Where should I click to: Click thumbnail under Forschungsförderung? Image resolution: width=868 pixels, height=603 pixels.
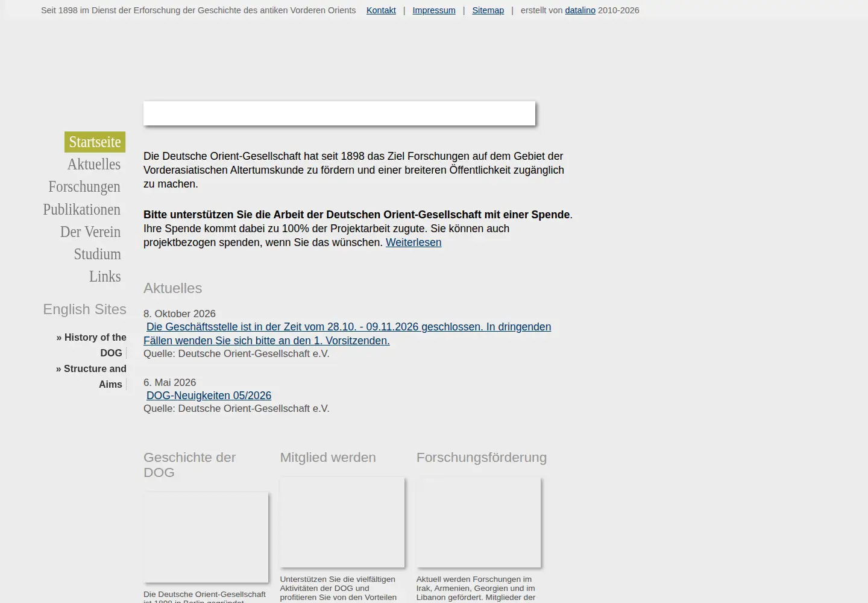tap(479, 522)
